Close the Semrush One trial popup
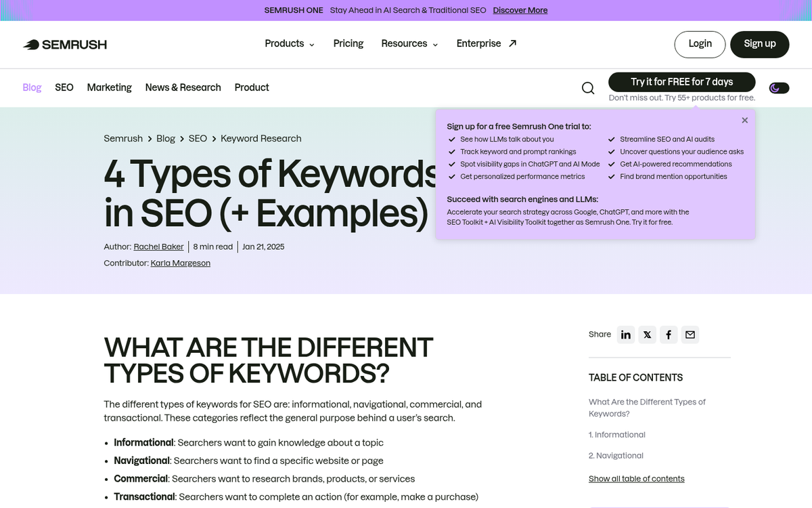 (x=744, y=120)
